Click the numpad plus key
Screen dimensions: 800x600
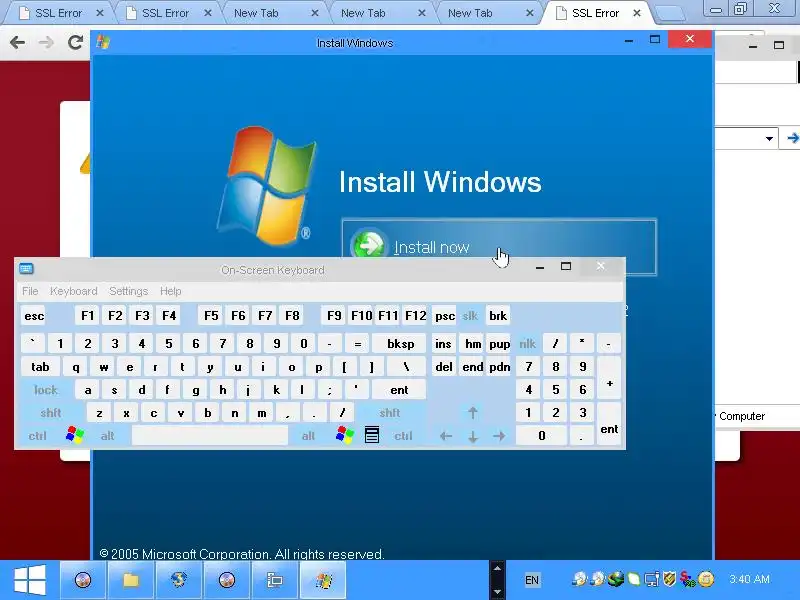(x=609, y=379)
